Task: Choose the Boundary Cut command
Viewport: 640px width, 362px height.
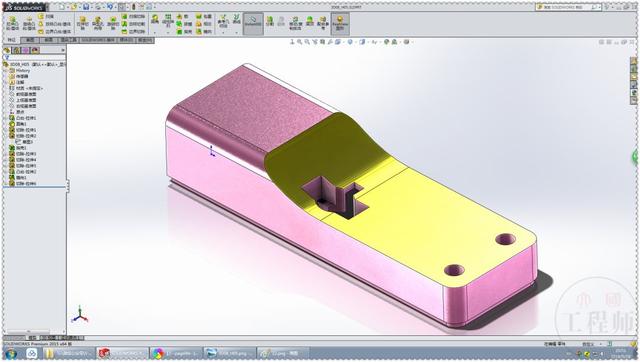Action: (x=133, y=31)
